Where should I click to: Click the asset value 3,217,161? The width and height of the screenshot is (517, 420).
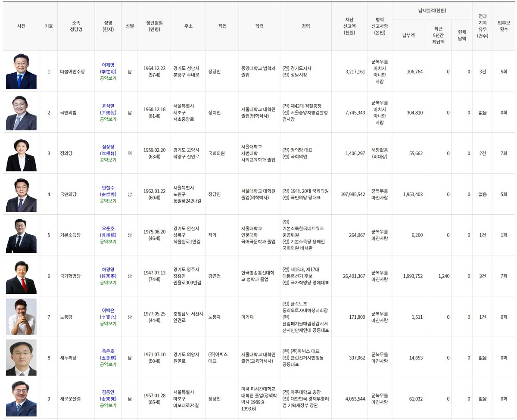click(355, 72)
